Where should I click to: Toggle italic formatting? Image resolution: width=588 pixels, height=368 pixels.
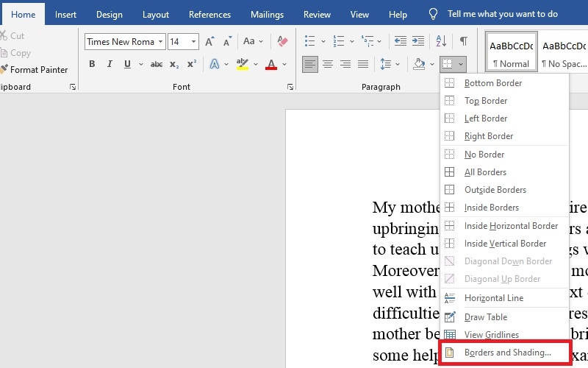point(110,65)
